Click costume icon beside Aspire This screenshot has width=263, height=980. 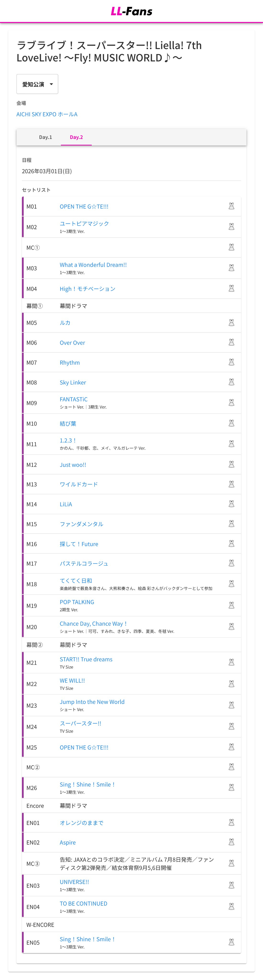[231, 842]
